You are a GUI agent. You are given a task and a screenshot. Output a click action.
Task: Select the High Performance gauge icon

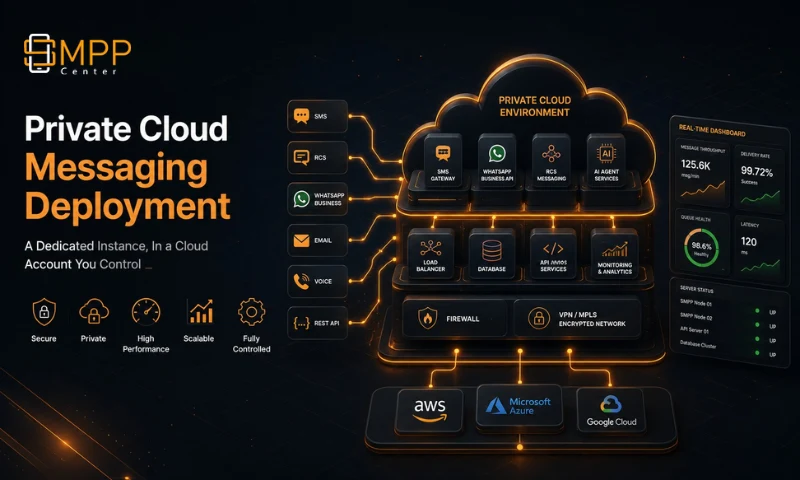pos(146,312)
